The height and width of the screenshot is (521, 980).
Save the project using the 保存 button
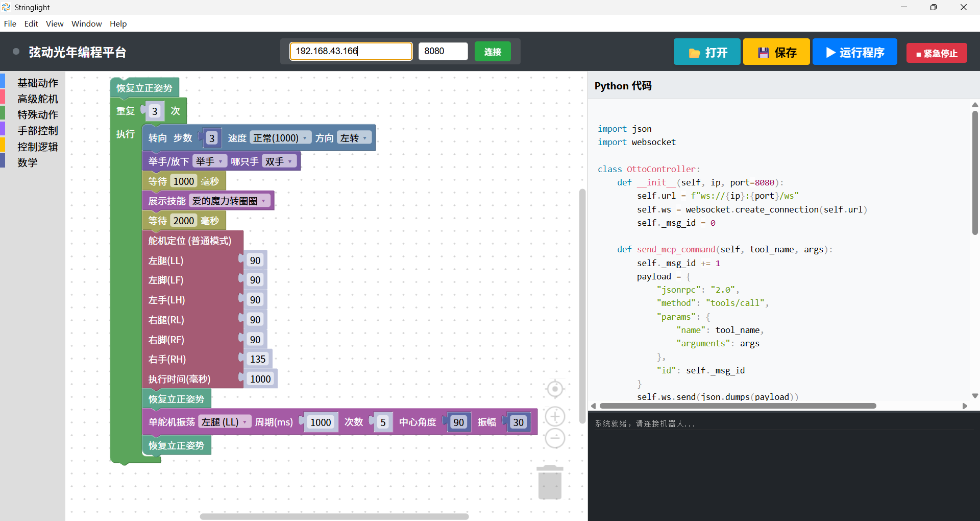coord(776,52)
